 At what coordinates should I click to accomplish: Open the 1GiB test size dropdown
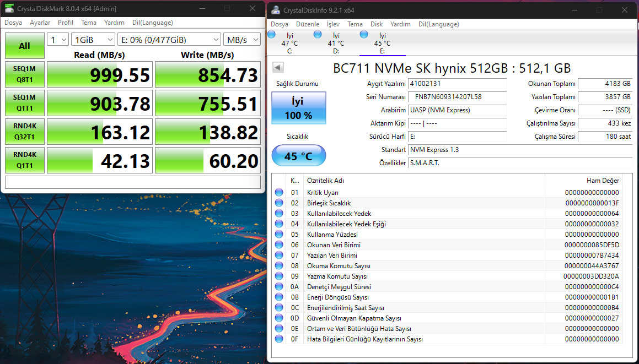coord(93,40)
